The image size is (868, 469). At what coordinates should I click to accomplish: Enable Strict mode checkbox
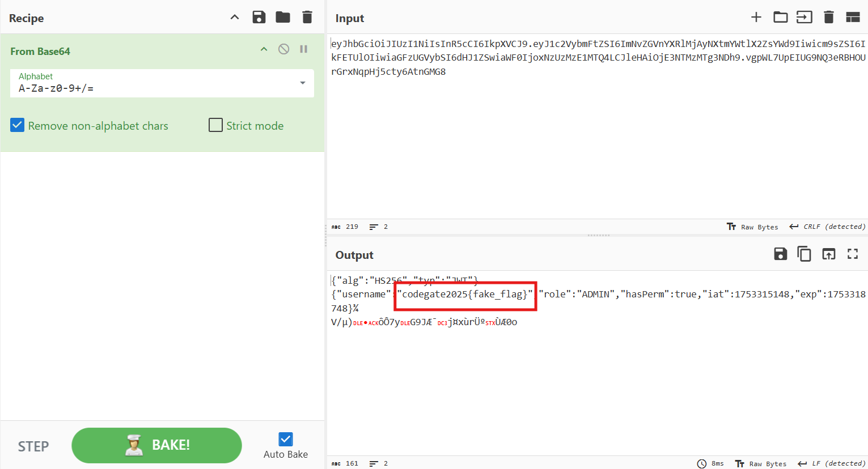(x=215, y=125)
